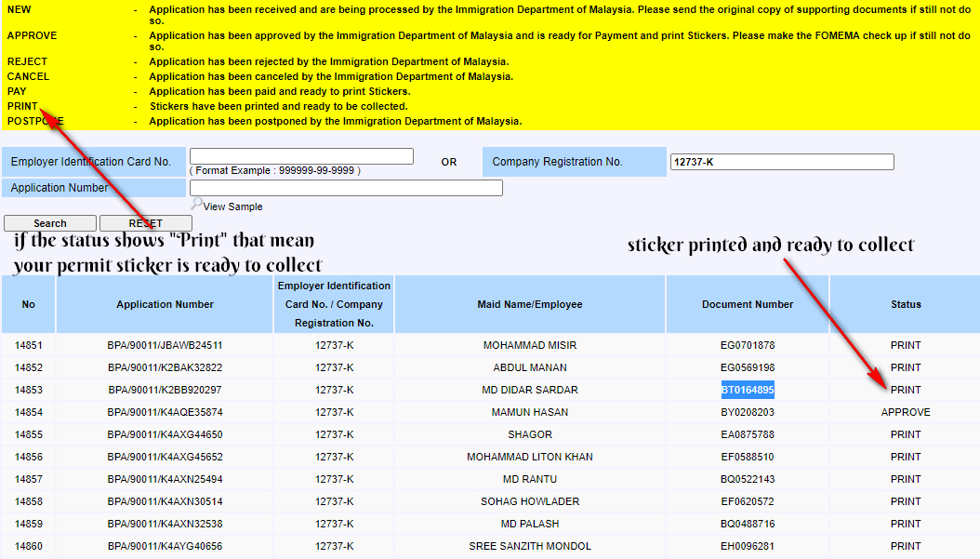Select employee SREE SANZITH MONDOL
Image resolution: width=980 pixels, height=559 pixels.
tap(530, 546)
